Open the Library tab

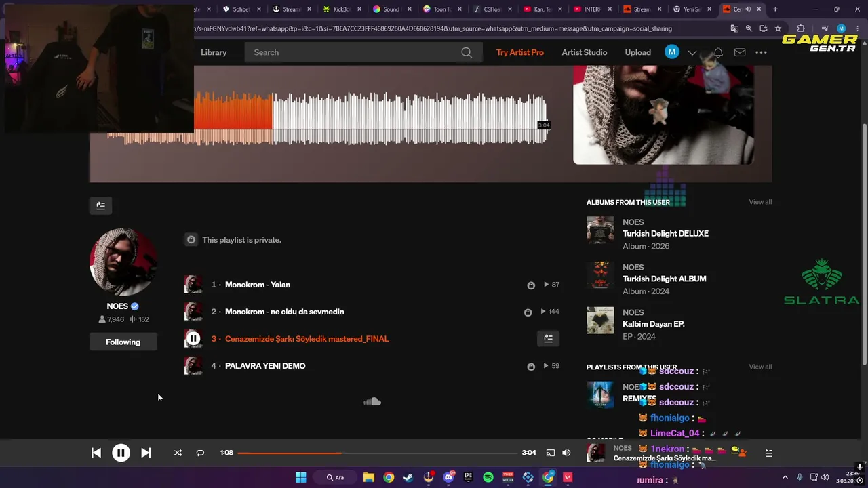[214, 52]
